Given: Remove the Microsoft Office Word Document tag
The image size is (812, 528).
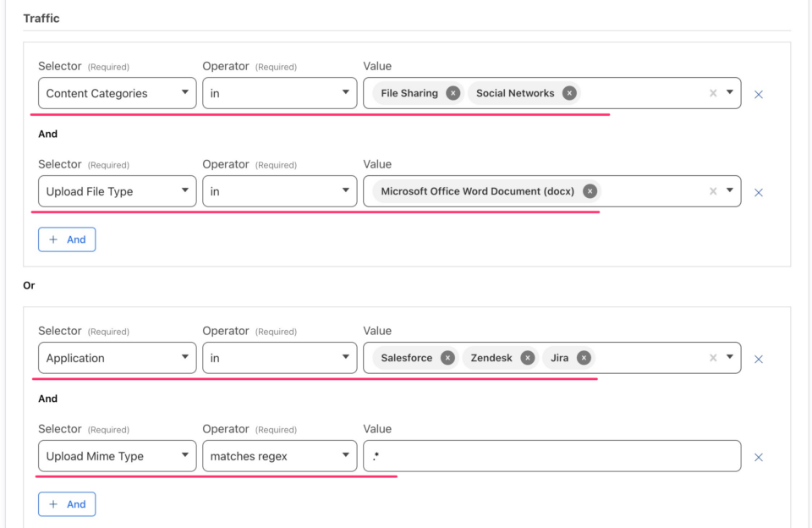Looking at the screenshot, I should tap(589, 191).
